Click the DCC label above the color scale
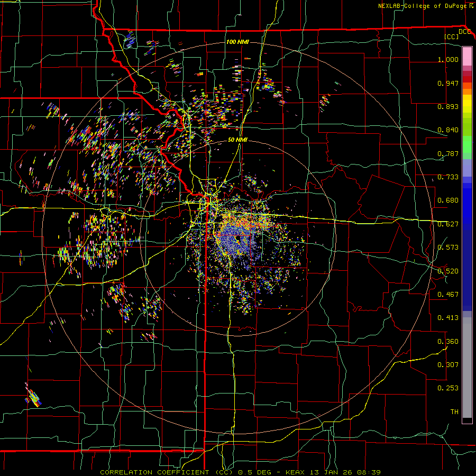 point(465,32)
